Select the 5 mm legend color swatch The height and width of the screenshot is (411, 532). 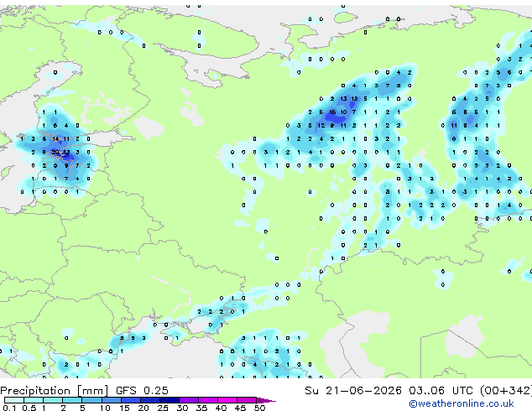click(91, 400)
